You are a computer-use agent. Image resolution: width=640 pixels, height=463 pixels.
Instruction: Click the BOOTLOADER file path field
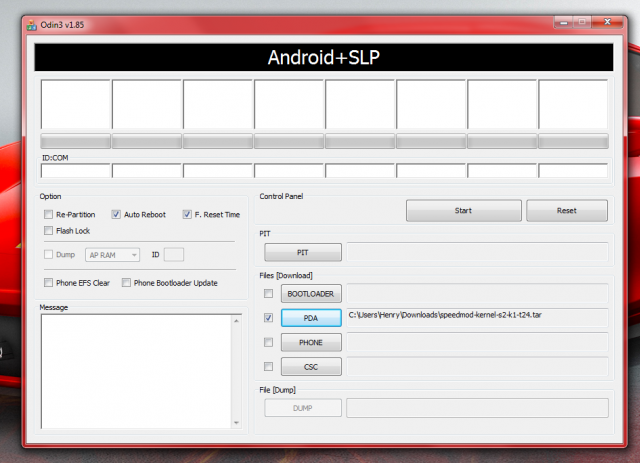pyautogui.click(x=478, y=293)
